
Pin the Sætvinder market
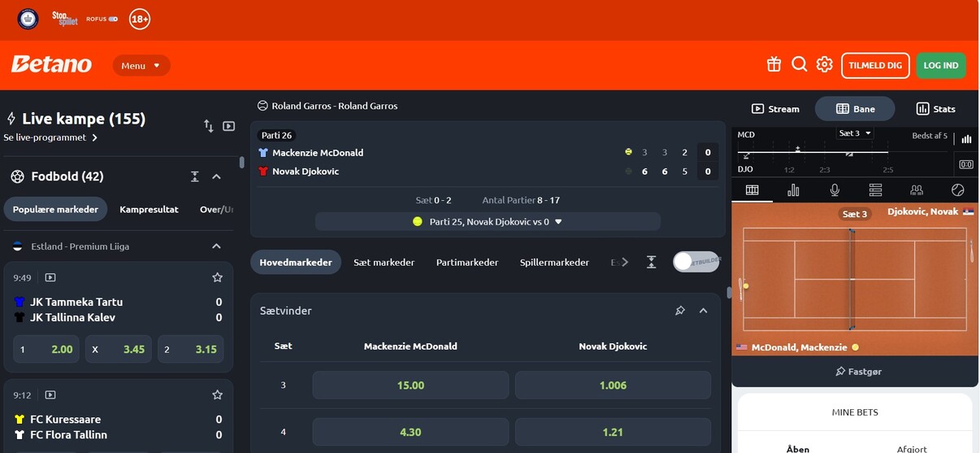[680, 311]
